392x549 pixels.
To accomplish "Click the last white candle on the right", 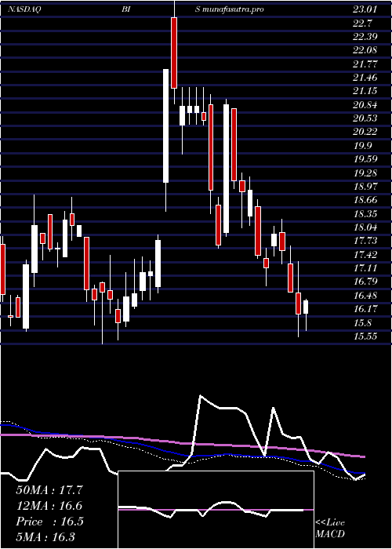I will [306, 307].
